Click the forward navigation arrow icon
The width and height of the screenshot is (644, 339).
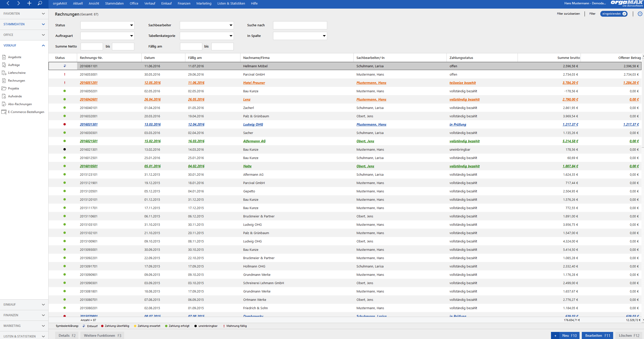point(18,3)
